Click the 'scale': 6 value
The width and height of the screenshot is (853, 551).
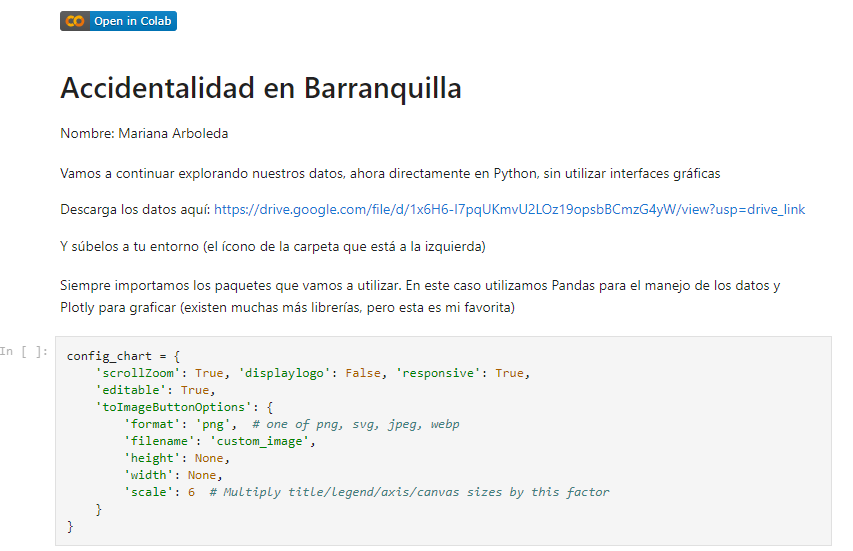[x=191, y=492]
